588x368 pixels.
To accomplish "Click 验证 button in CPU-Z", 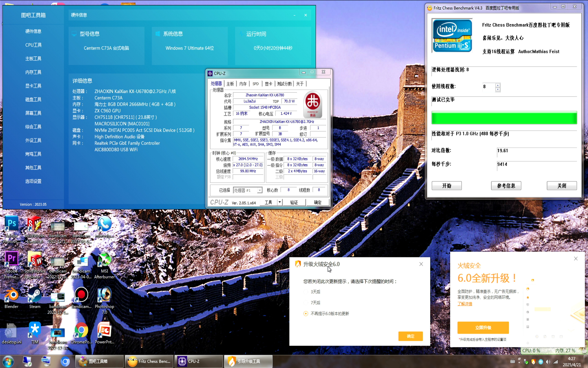I will point(294,202).
